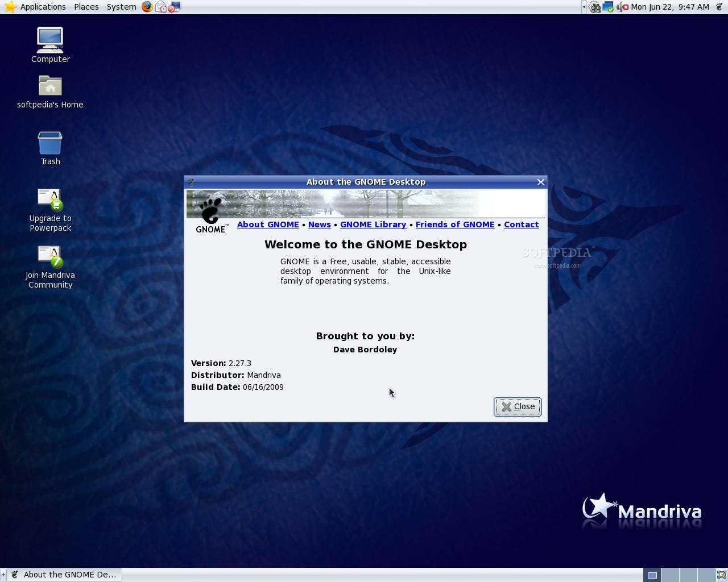Viewport: 728px width, 582px height.
Task: Open the About GNOME link
Action: (268, 225)
